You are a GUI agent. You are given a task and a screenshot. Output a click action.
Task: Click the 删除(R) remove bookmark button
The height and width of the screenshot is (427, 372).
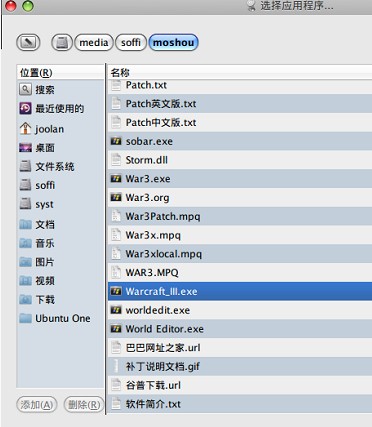[x=84, y=405]
